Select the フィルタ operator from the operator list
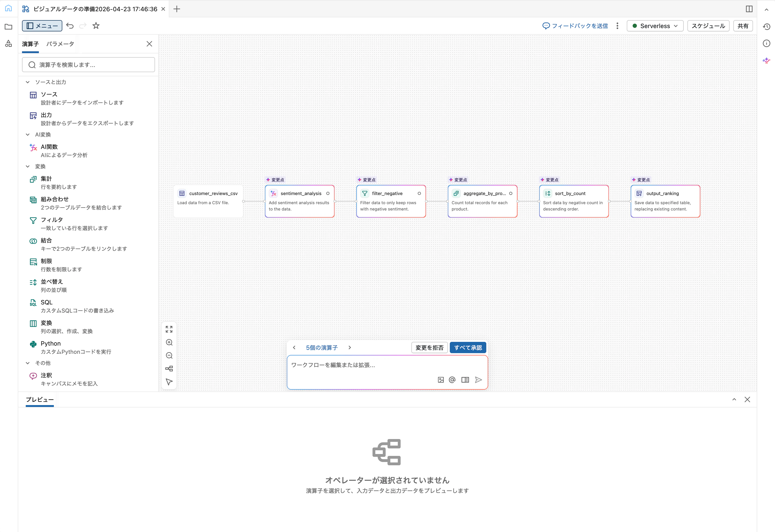This screenshot has width=775, height=532. click(51, 219)
